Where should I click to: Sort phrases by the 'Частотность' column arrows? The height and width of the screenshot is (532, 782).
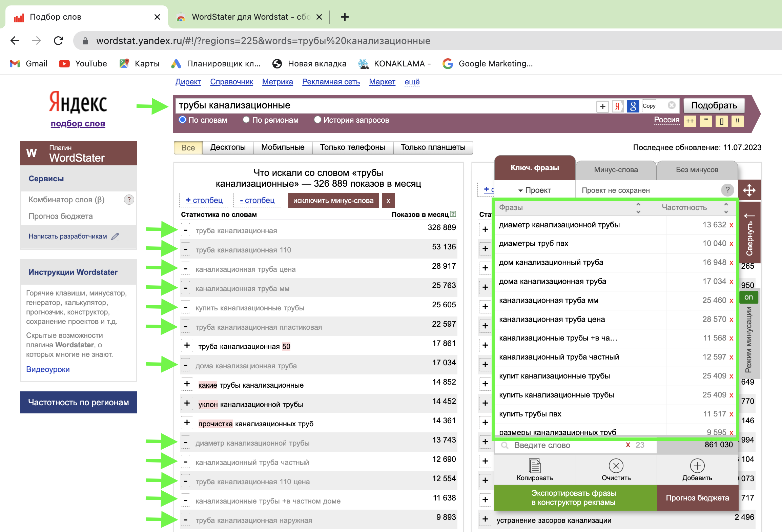(x=726, y=208)
